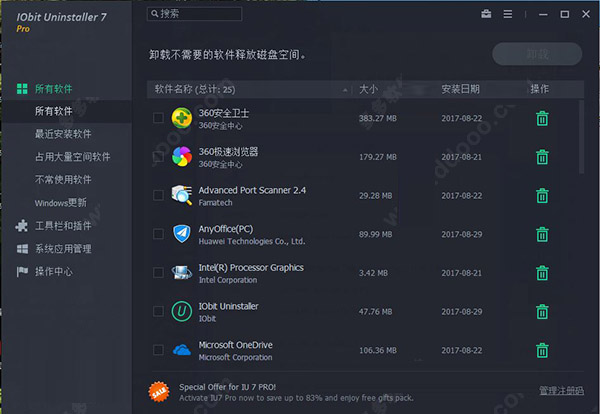Open 最近安装软件 in sidebar
This screenshot has height=414, width=600.
click(x=63, y=134)
